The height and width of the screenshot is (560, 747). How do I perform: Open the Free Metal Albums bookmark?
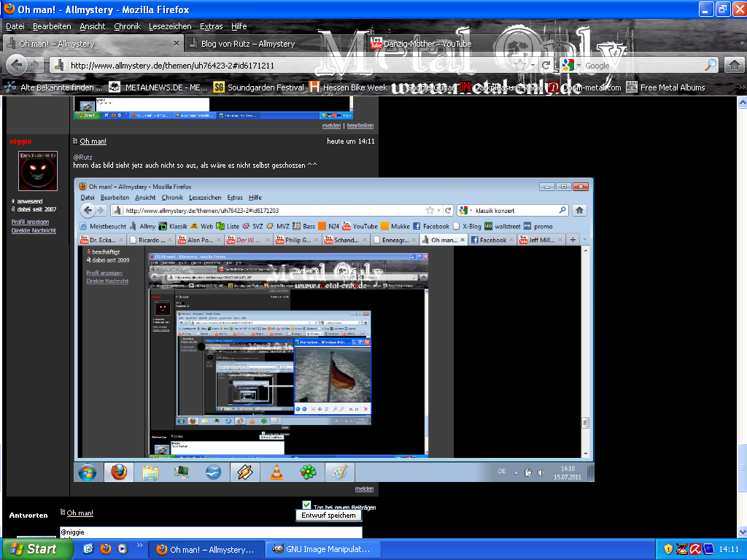(x=665, y=87)
